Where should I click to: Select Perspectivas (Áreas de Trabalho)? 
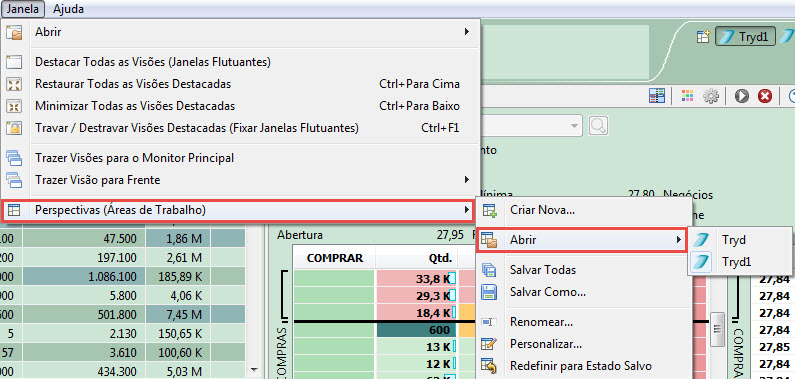click(238, 210)
